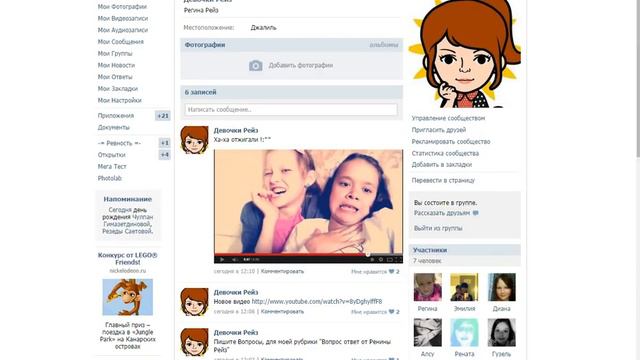
Task: Open Статистика сообщества
Action: 445,153
